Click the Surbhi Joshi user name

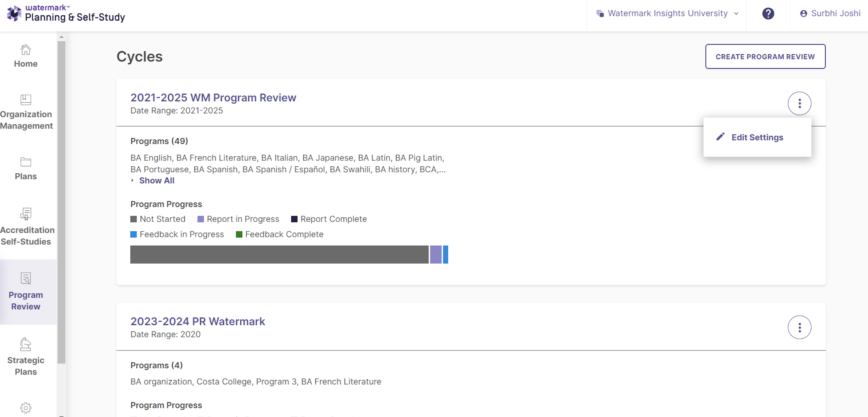pos(836,14)
